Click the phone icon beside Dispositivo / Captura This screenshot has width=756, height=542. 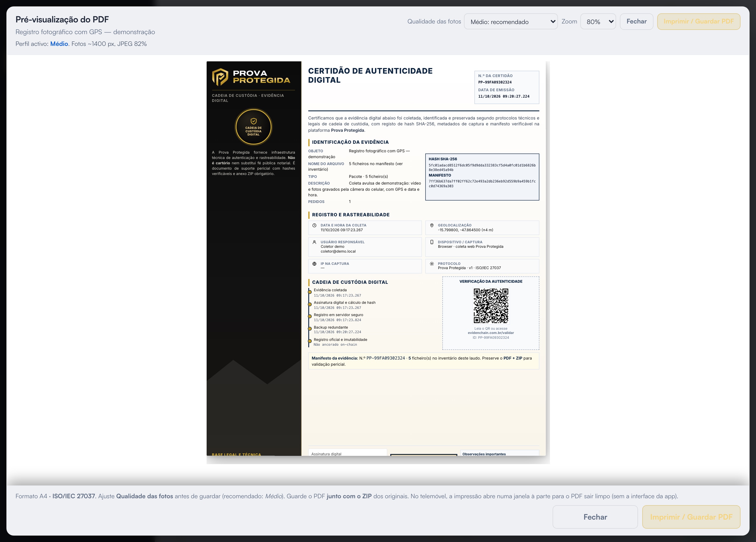[432, 242]
